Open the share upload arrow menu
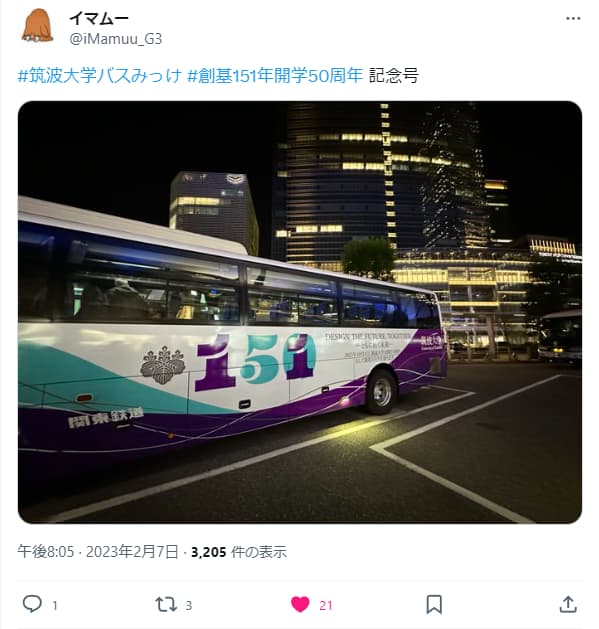Image resolution: width=599 pixels, height=629 pixels. 568,604
